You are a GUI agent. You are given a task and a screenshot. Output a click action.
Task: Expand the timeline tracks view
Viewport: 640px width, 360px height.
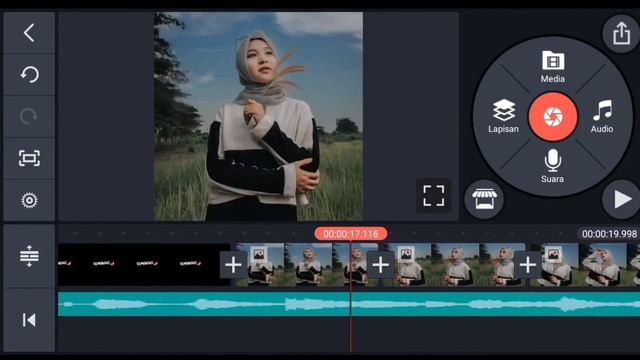(29, 256)
